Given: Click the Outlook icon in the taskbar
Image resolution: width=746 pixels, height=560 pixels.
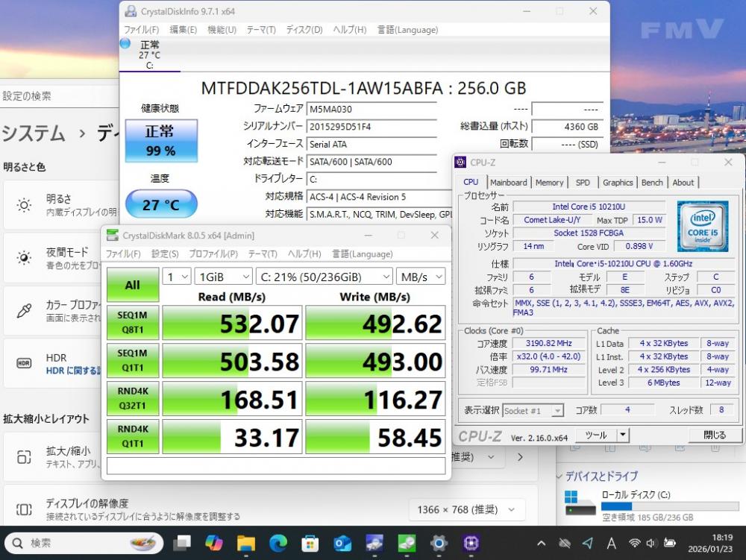Looking at the screenshot, I should [x=342, y=543].
